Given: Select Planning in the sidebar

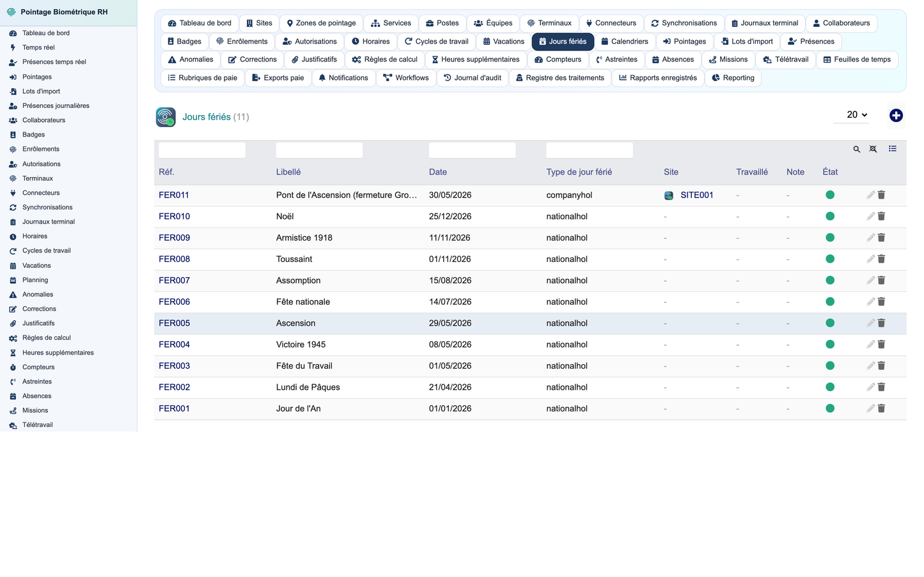Looking at the screenshot, I should (x=35, y=280).
